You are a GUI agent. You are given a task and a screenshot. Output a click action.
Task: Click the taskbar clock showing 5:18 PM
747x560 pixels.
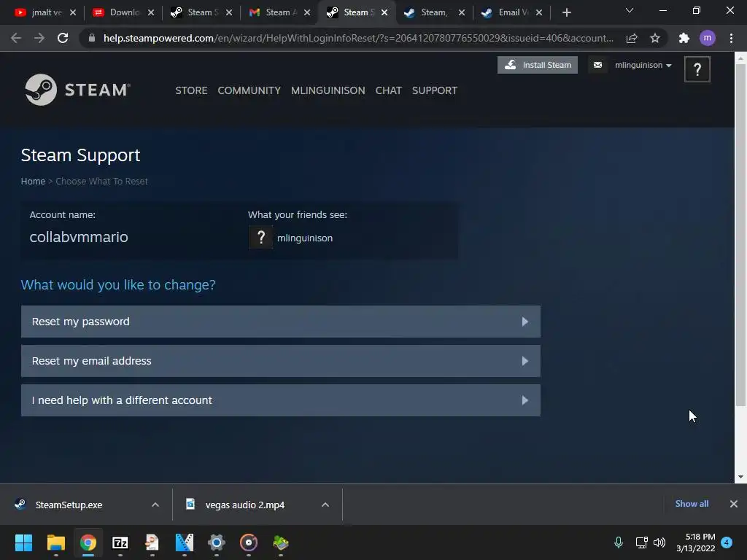pyautogui.click(x=695, y=542)
